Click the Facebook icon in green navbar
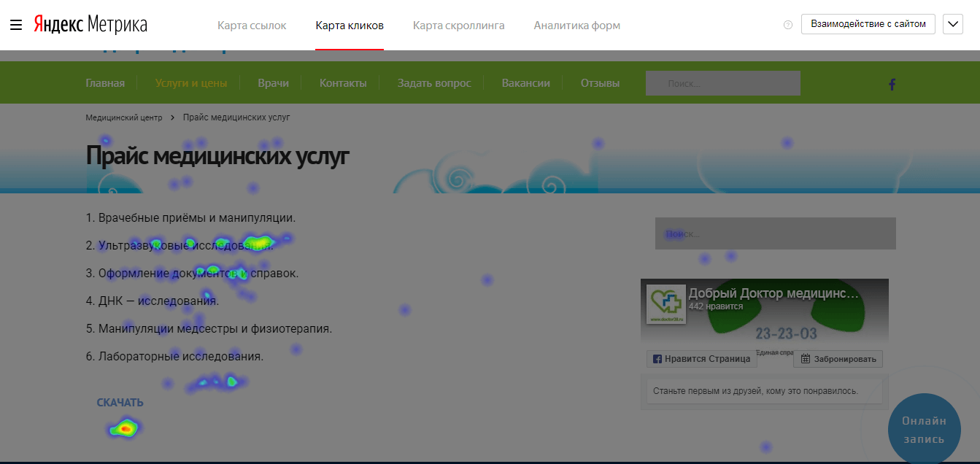This screenshot has height=464, width=980. tap(892, 84)
